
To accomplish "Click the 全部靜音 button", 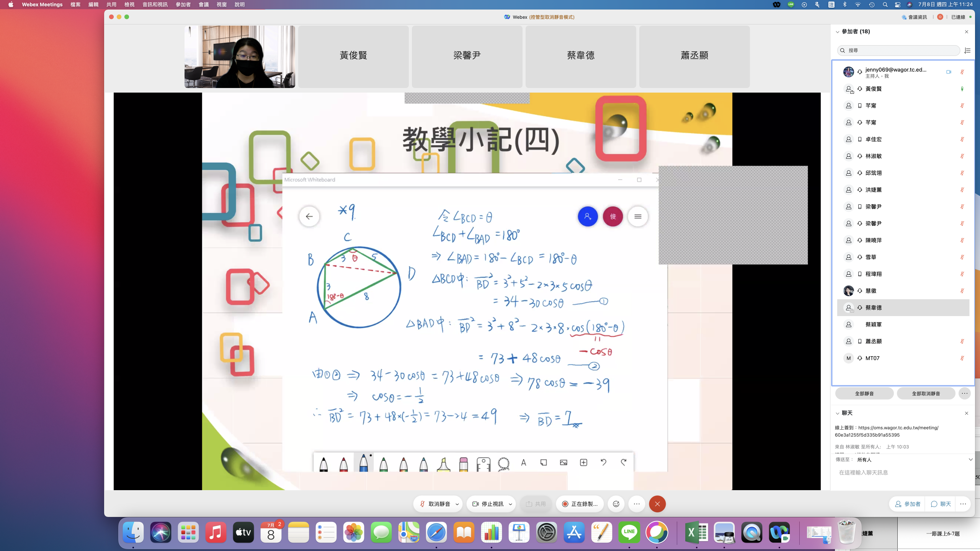I will click(x=864, y=393).
